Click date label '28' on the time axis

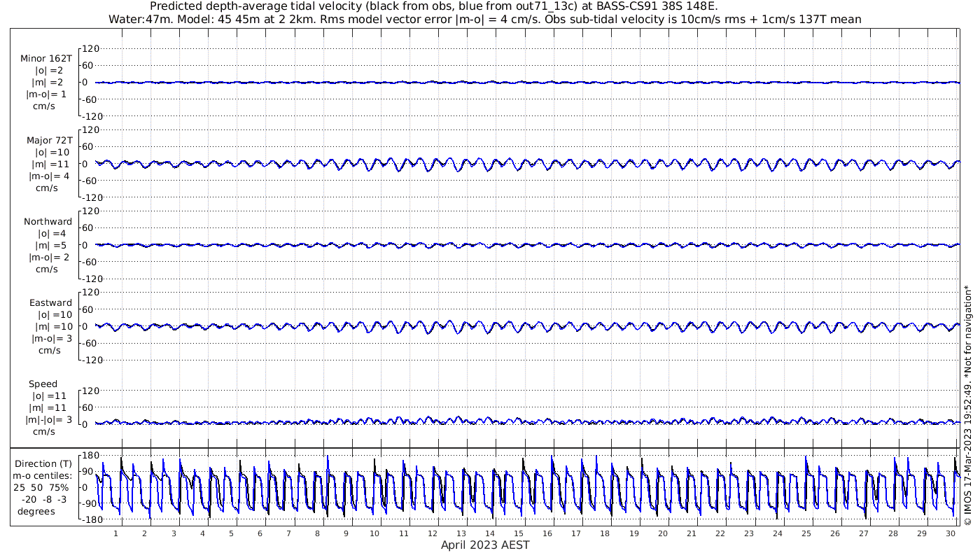tap(892, 534)
